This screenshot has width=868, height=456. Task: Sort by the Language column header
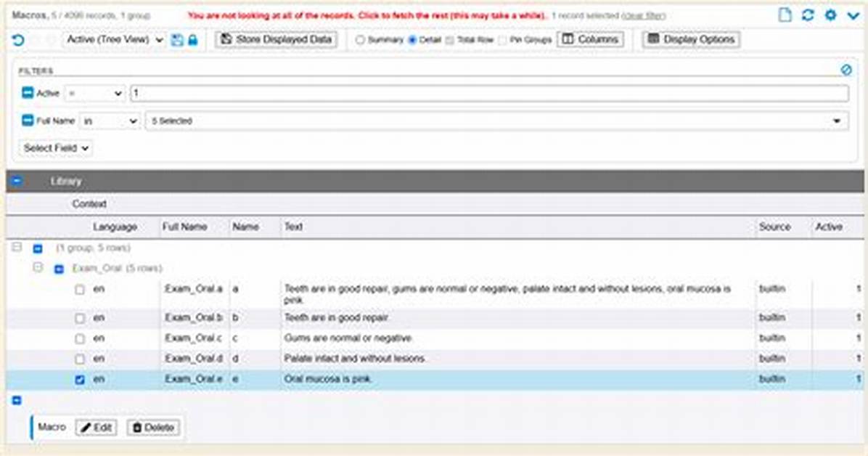click(x=115, y=227)
